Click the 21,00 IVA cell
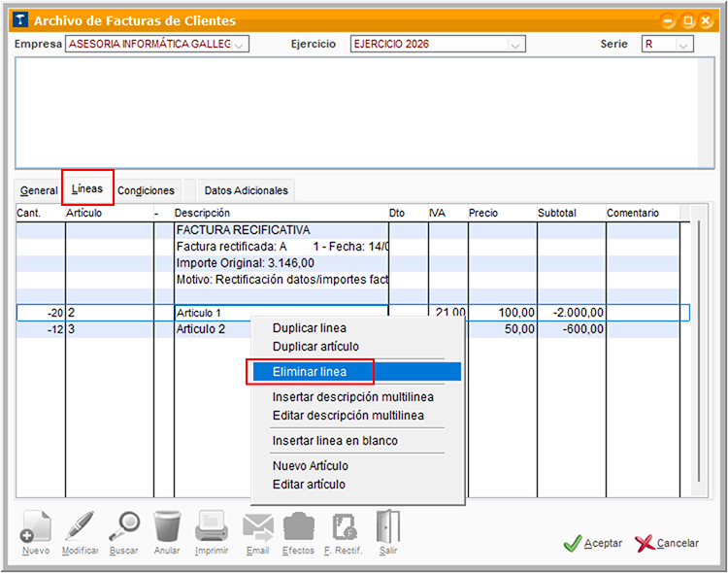728x573 pixels. 448,312
